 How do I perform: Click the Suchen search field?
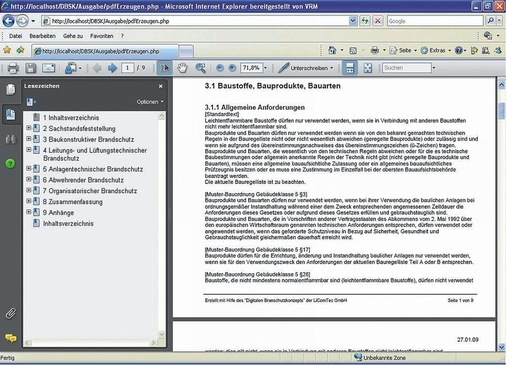pos(407,68)
